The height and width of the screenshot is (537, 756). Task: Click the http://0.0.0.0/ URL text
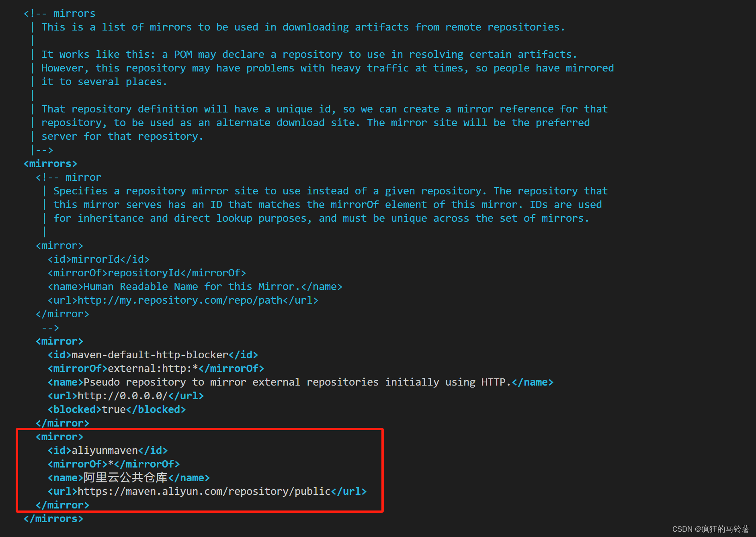[x=123, y=396]
